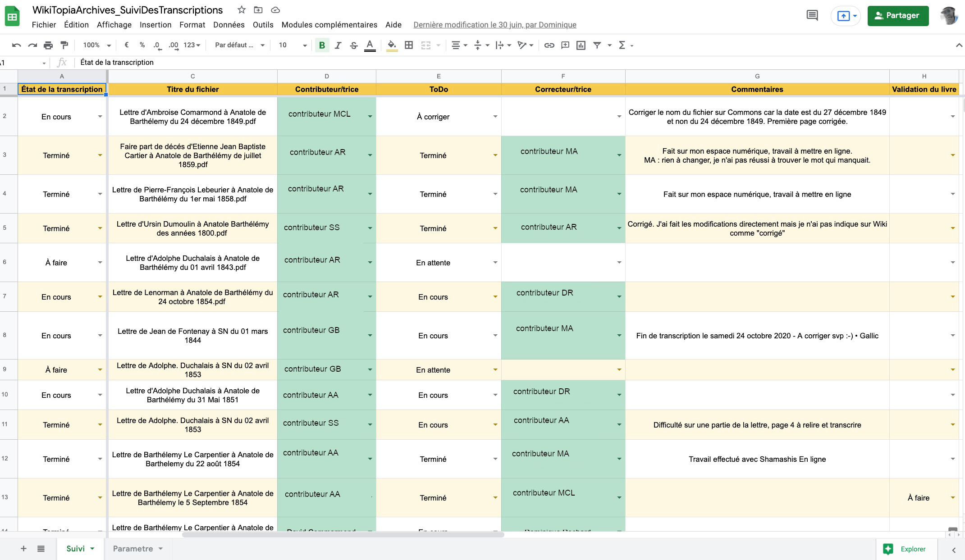Open Données menu item
This screenshot has height=560, width=965.
(x=229, y=25)
